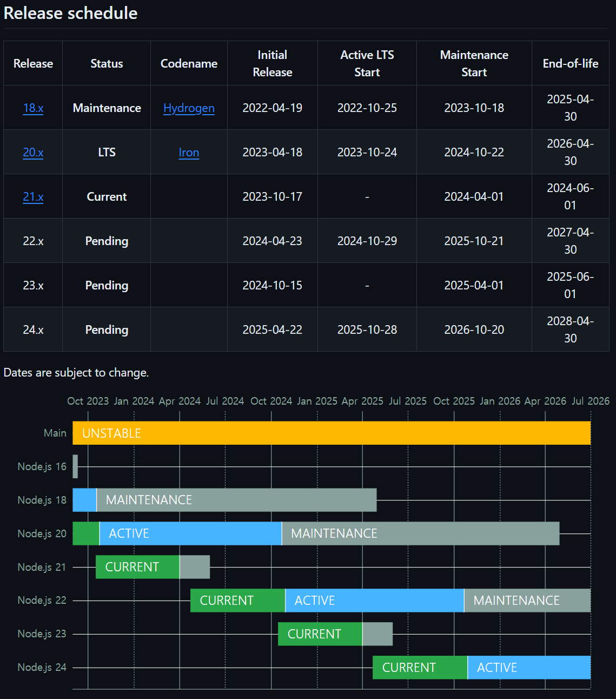The height and width of the screenshot is (699, 616).
Task: Click the date 2025-04-22
Action: pos(273,329)
